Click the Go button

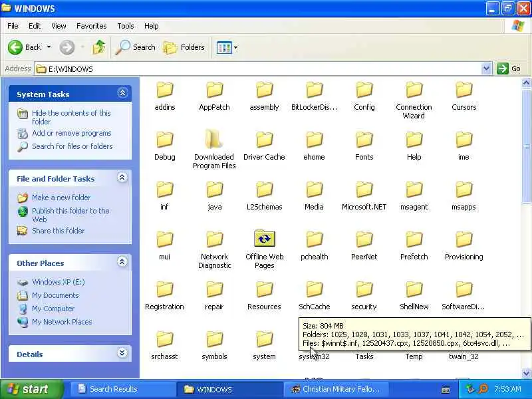[x=509, y=69]
